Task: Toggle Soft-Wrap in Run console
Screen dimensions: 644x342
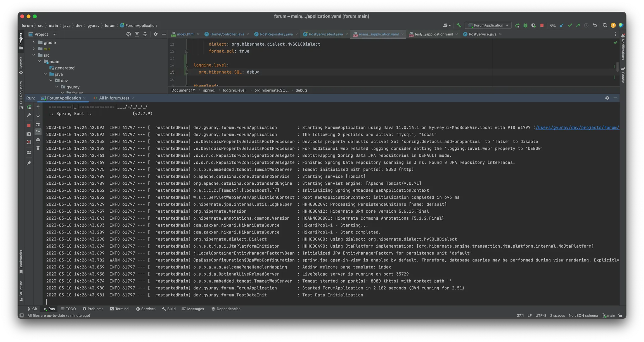Action: tap(38, 124)
